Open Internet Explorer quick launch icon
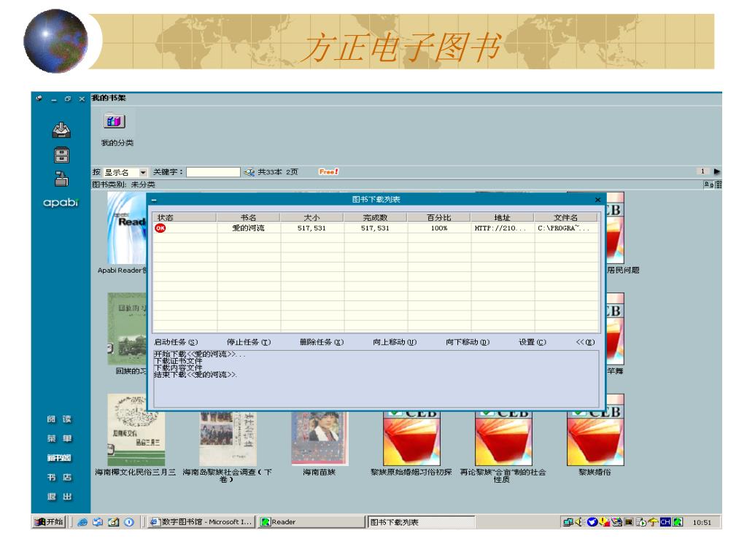747x560 pixels. 82,522
